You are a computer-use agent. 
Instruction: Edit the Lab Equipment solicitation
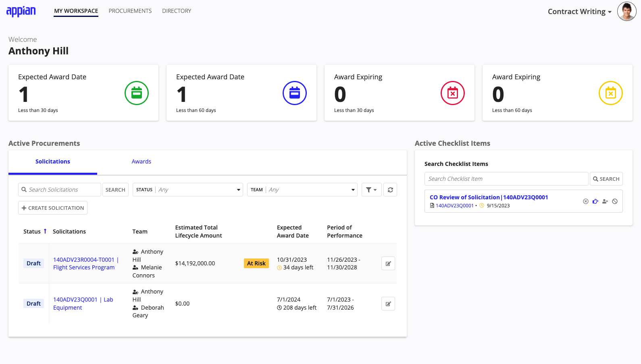click(x=388, y=304)
